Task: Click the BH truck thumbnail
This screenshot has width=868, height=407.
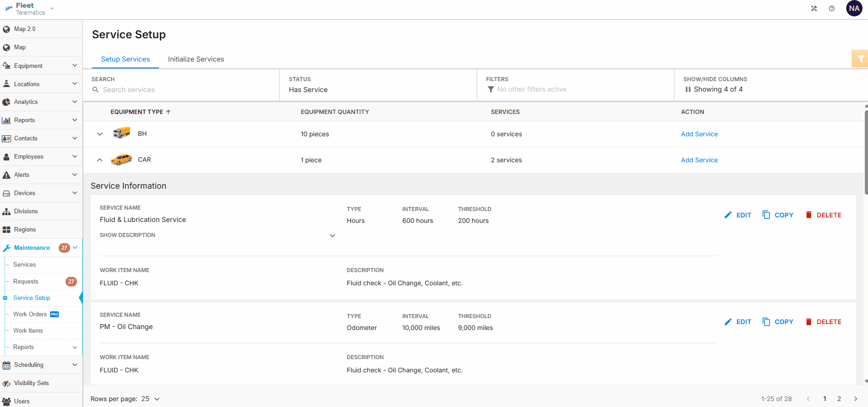Action: click(122, 134)
